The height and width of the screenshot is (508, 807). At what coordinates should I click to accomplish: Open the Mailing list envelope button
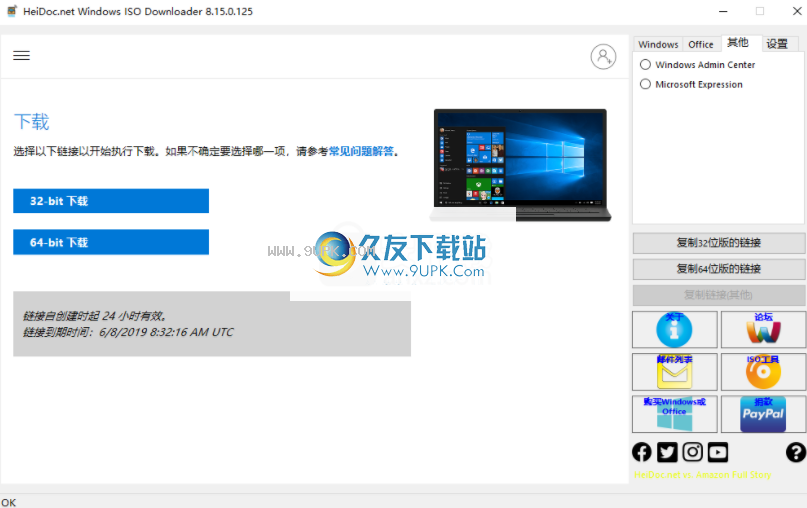[x=674, y=372]
